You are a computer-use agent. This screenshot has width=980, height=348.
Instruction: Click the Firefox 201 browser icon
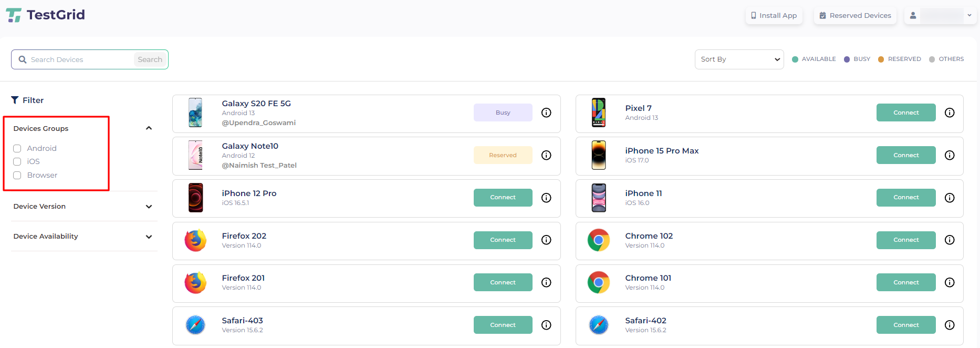coord(195,282)
